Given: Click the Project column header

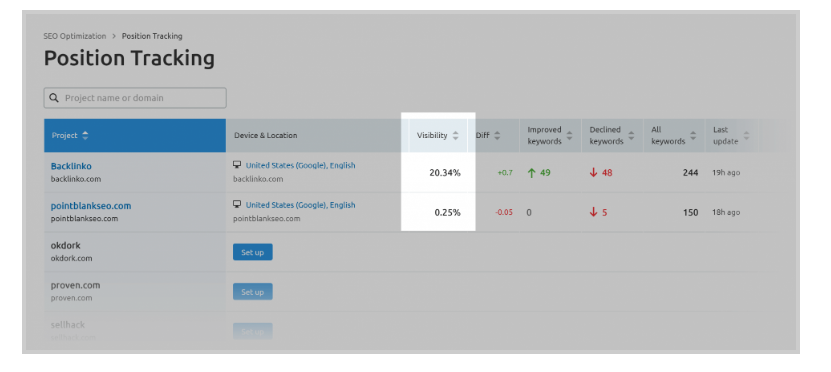Looking at the screenshot, I should click(x=135, y=136).
